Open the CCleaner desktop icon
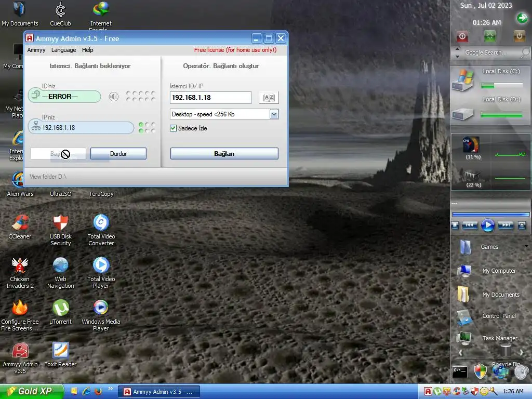This screenshot has height=399, width=532. click(20, 227)
